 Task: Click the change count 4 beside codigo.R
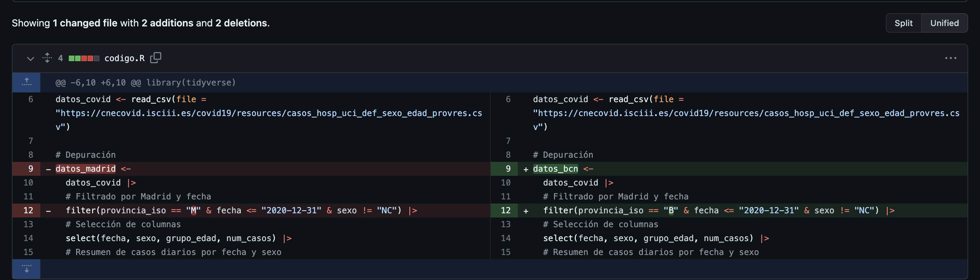coord(60,58)
